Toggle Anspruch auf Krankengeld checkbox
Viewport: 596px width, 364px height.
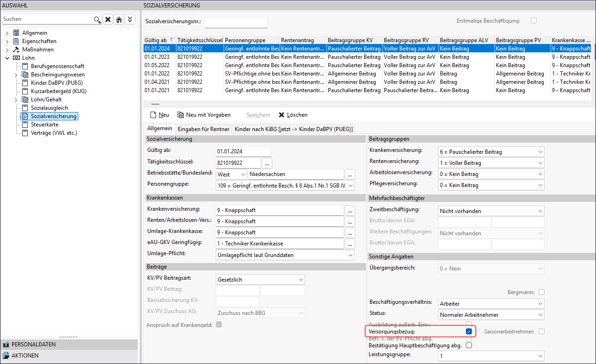tap(219, 325)
